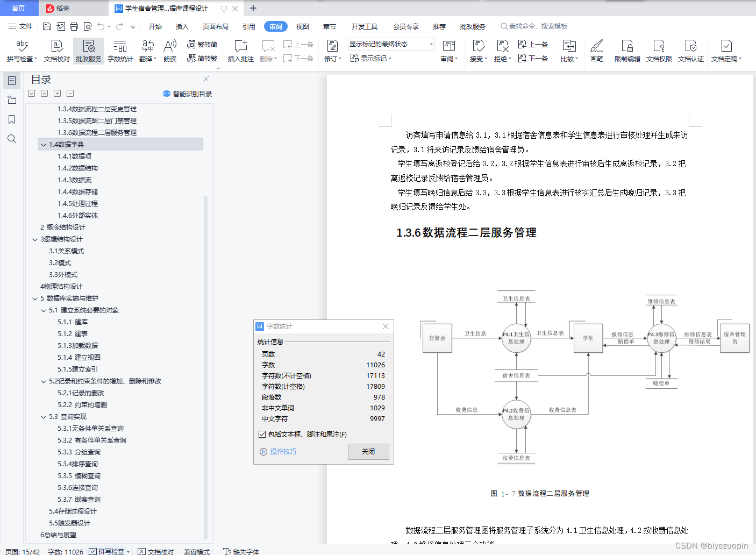Uncheck 包括文本框、脚注和尾注 in word count

pyautogui.click(x=262, y=434)
